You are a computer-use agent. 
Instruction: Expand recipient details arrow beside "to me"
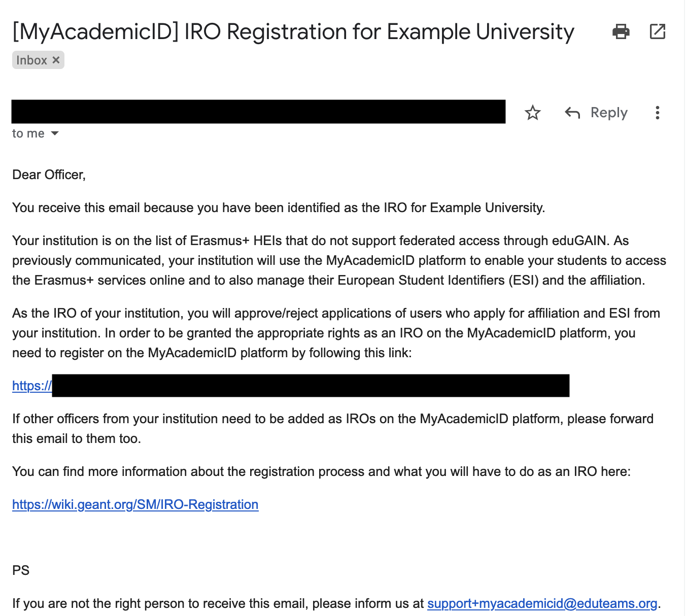tap(55, 133)
